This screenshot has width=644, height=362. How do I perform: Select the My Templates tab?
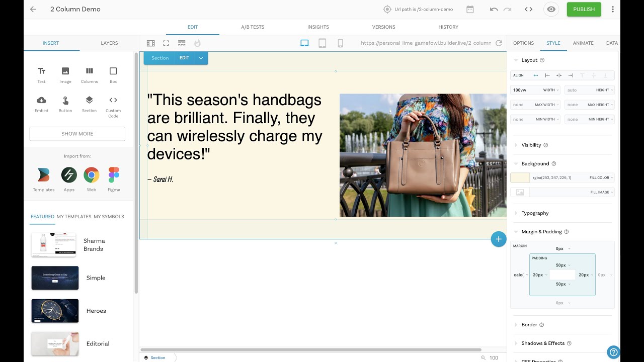click(74, 217)
